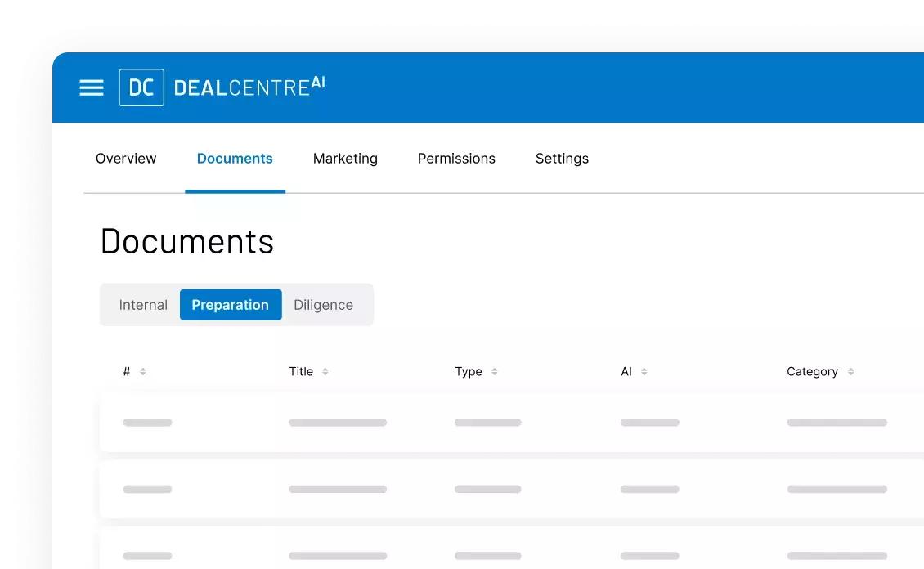Select the Documents tab
Image resolution: width=924 pixels, height=569 pixels.
click(235, 159)
